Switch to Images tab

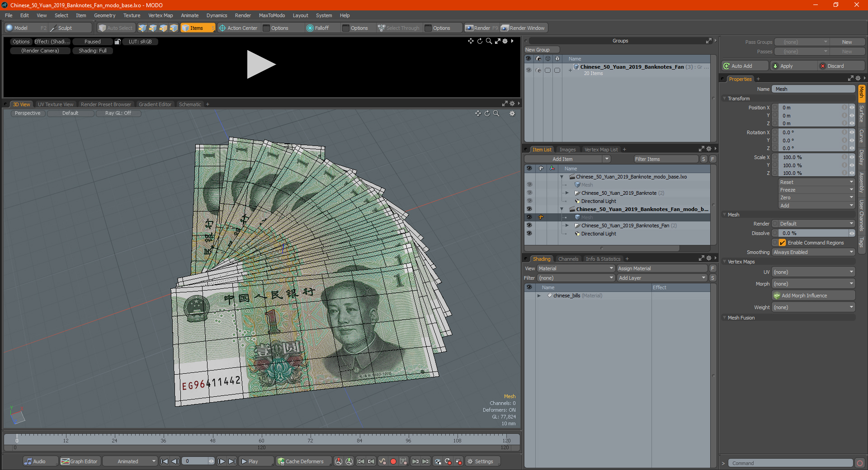[567, 150]
